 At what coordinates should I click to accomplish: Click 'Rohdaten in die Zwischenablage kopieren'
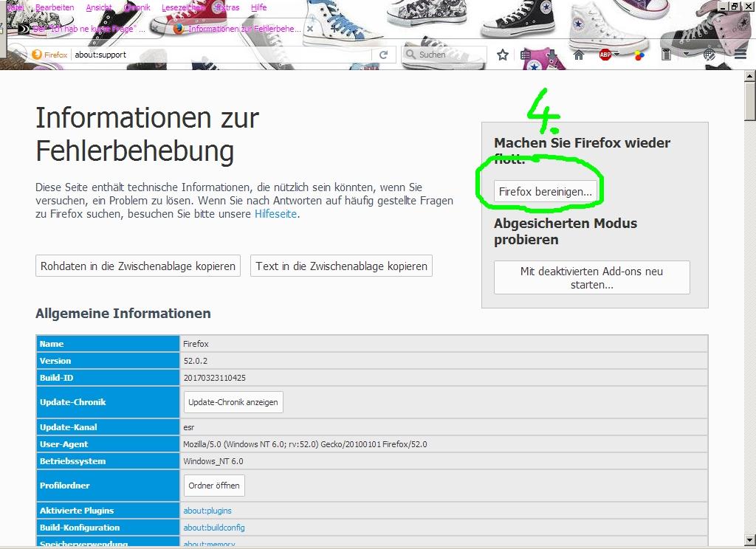pyautogui.click(x=138, y=266)
